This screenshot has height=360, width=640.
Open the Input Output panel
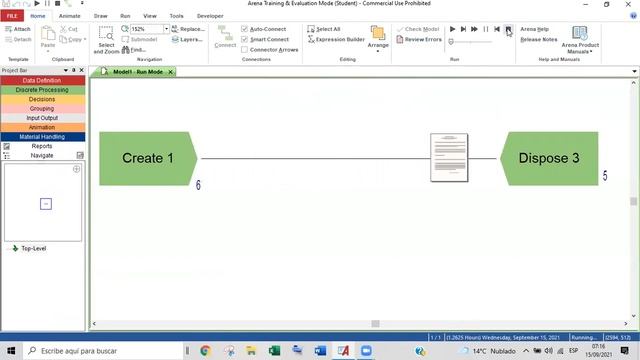click(x=42, y=118)
